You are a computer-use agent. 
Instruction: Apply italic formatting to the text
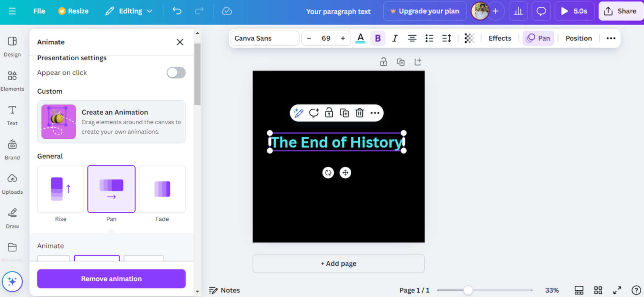click(394, 38)
